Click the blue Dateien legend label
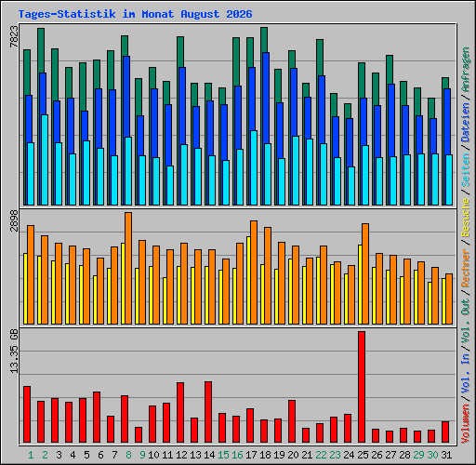 pos(466,123)
